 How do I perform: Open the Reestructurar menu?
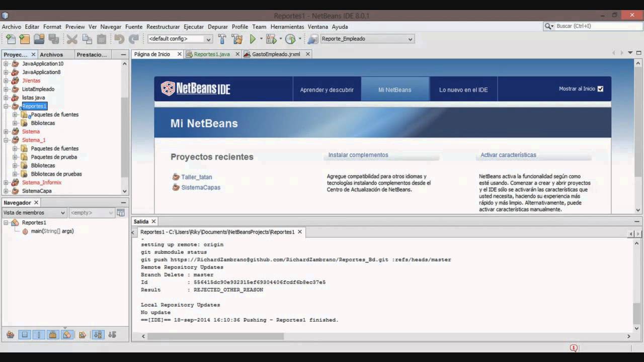[163, 27]
